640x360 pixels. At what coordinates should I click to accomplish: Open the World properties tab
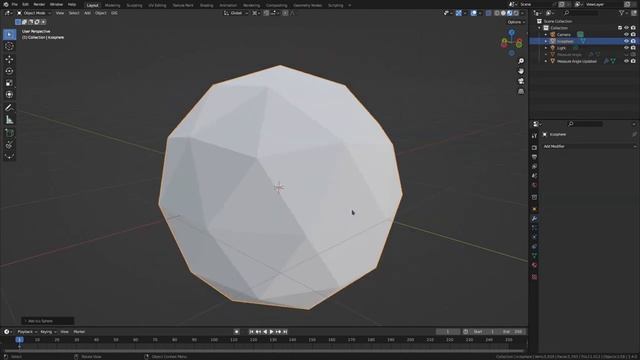click(x=534, y=185)
